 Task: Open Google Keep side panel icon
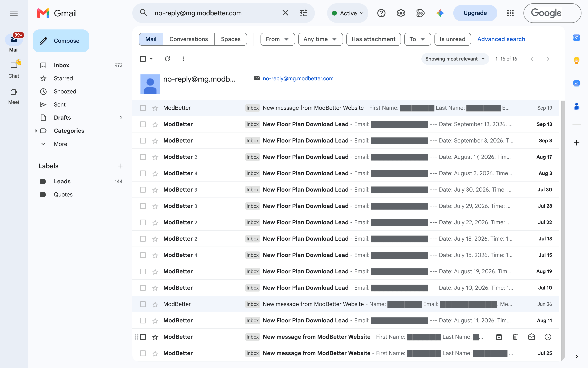tap(576, 60)
